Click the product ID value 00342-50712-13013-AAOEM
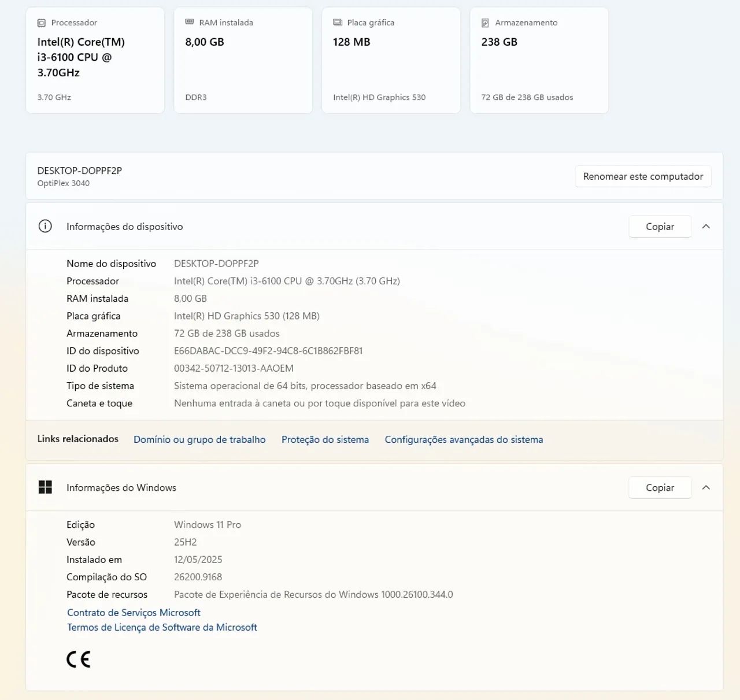Viewport: 740px width, 700px height. coord(234,368)
